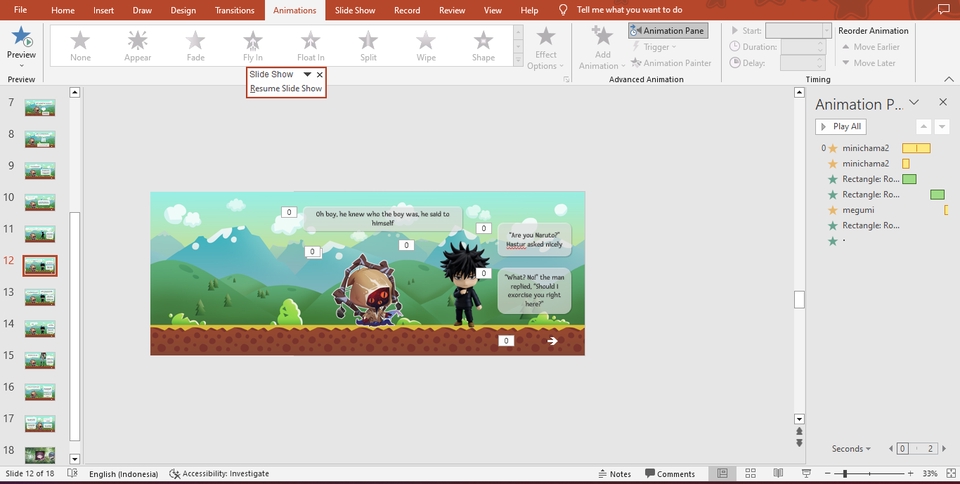The height and width of the screenshot is (484, 960).
Task: Select the Wipe animation effect
Action: tap(426, 47)
